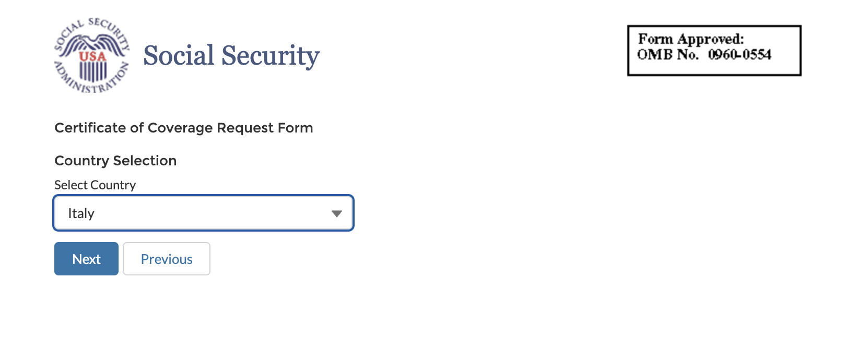868x362 pixels.
Task: Click the Certificate of Coverage Request Form title
Action: [184, 128]
